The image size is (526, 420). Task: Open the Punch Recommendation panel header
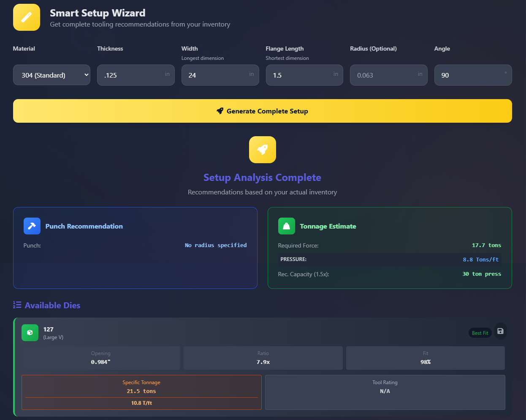pyautogui.click(x=84, y=226)
